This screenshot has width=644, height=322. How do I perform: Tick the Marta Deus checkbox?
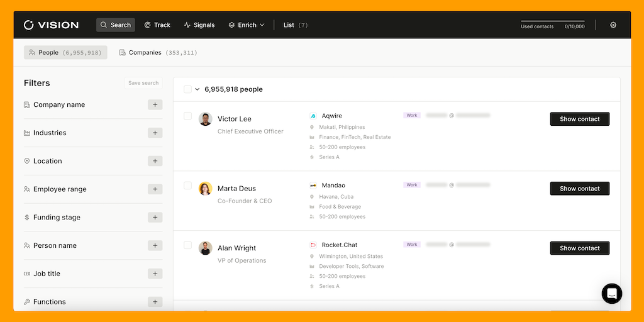pyautogui.click(x=187, y=186)
